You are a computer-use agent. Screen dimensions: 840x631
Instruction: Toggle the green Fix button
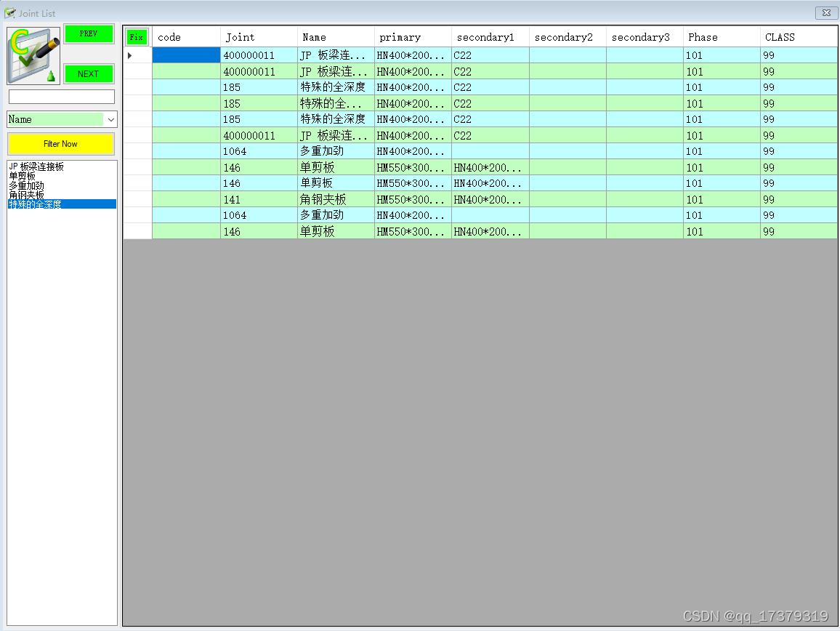tap(137, 37)
